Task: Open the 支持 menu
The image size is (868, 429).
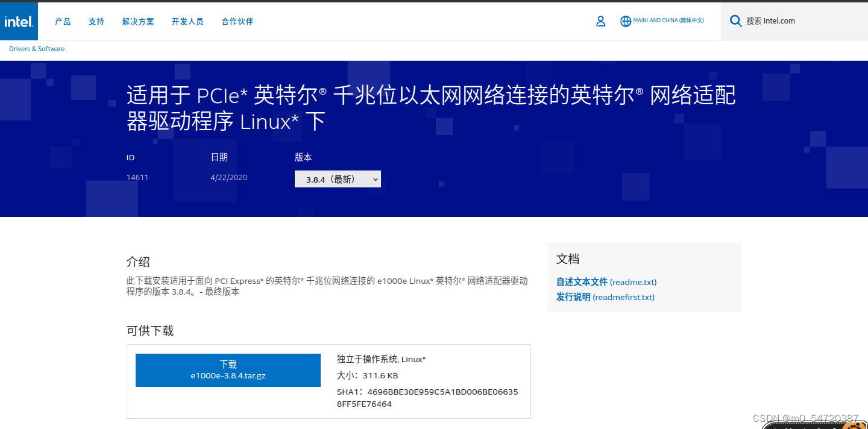Action: (x=96, y=22)
